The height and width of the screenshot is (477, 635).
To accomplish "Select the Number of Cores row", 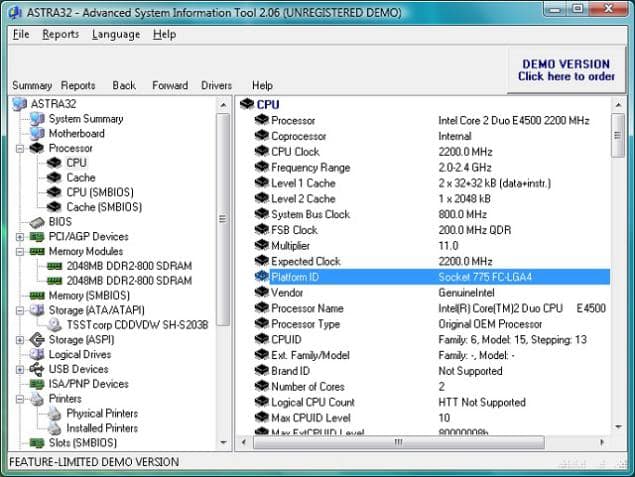I will click(306, 386).
